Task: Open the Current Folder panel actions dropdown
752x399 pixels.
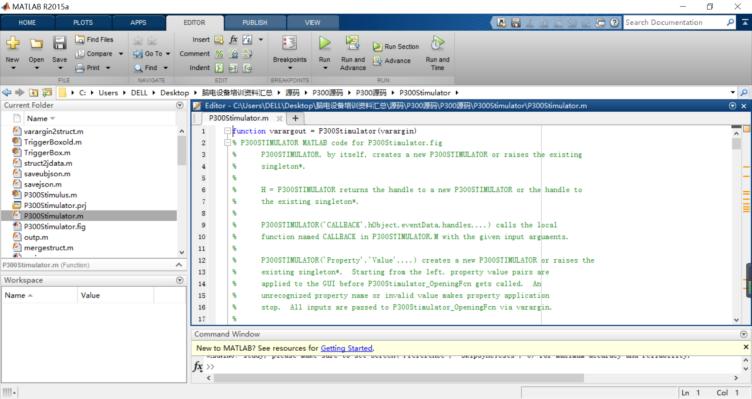Action: coord(180,105)
